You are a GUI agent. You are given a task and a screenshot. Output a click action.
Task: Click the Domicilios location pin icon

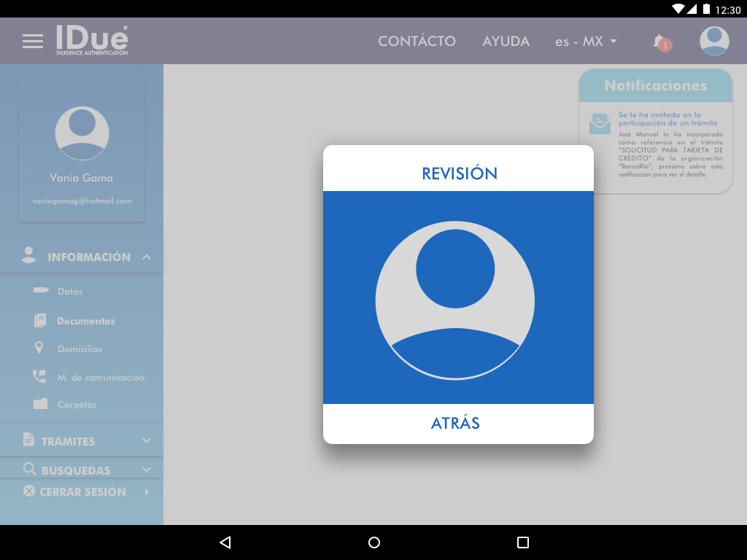point(39,349)
